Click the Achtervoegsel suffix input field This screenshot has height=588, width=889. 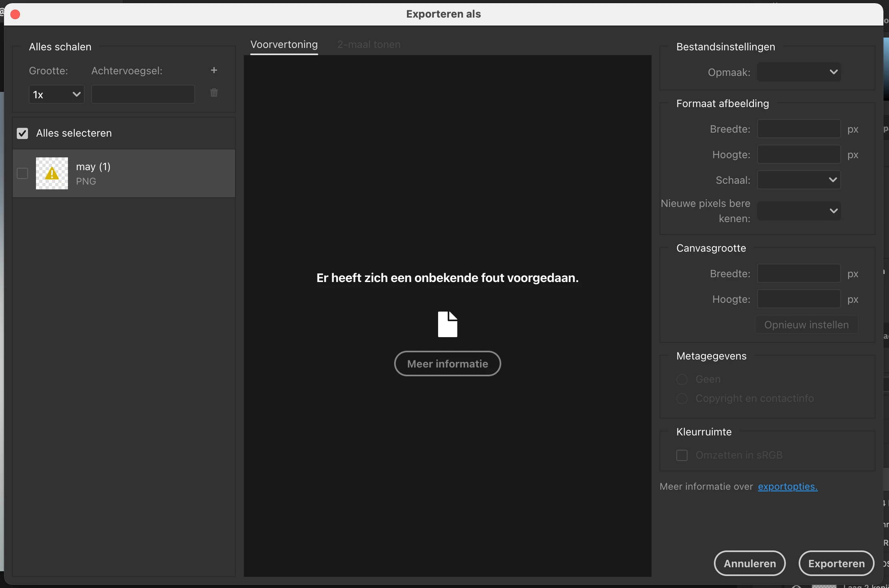pyautogui.click(x=143, y=95)
